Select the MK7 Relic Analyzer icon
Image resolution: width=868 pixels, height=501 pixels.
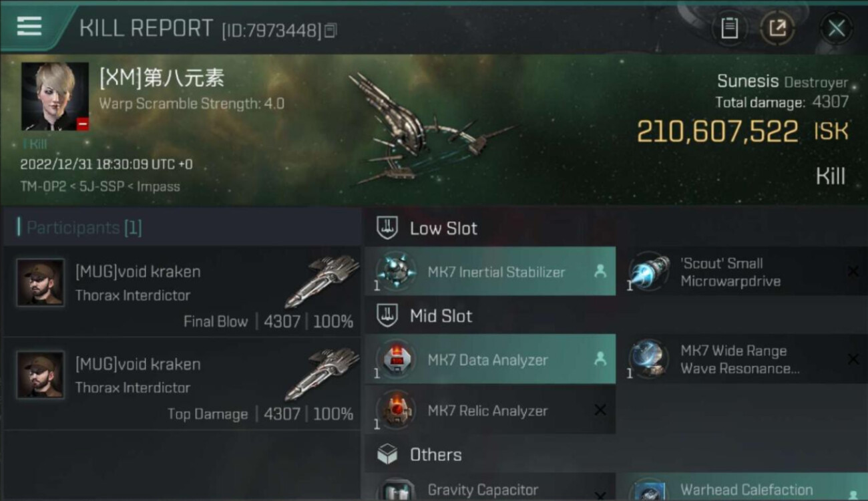(x=396, y=409)
